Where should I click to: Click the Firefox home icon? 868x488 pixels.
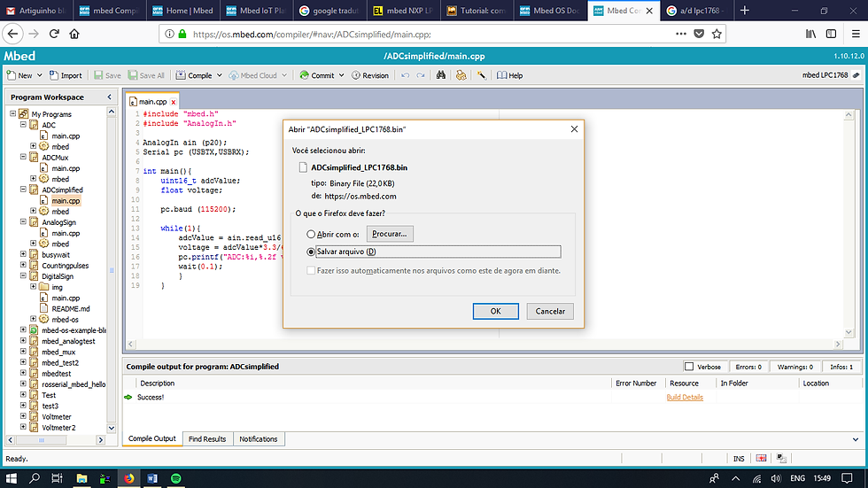click(74, 34)
